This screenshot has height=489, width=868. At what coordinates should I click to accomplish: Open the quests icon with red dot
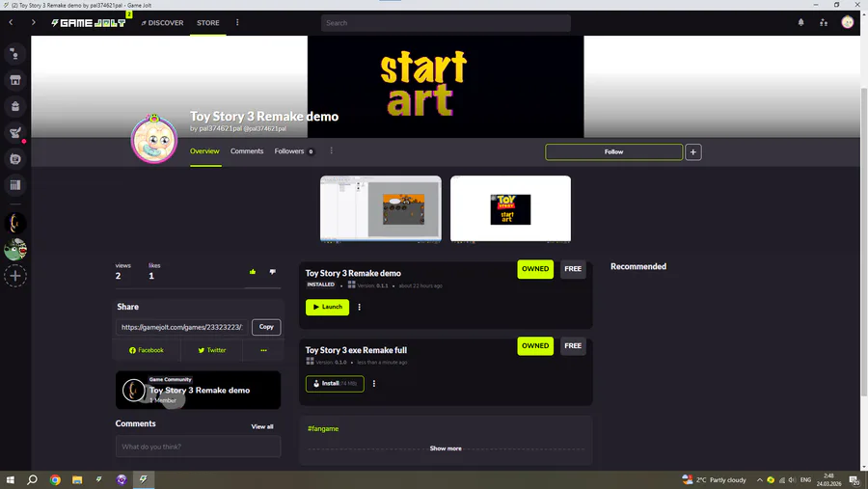[14, 133]
